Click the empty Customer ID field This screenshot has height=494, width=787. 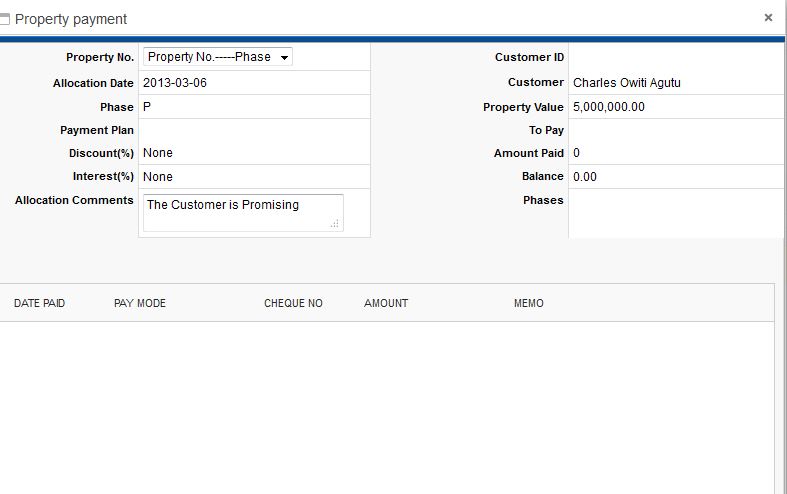point(675,58)
